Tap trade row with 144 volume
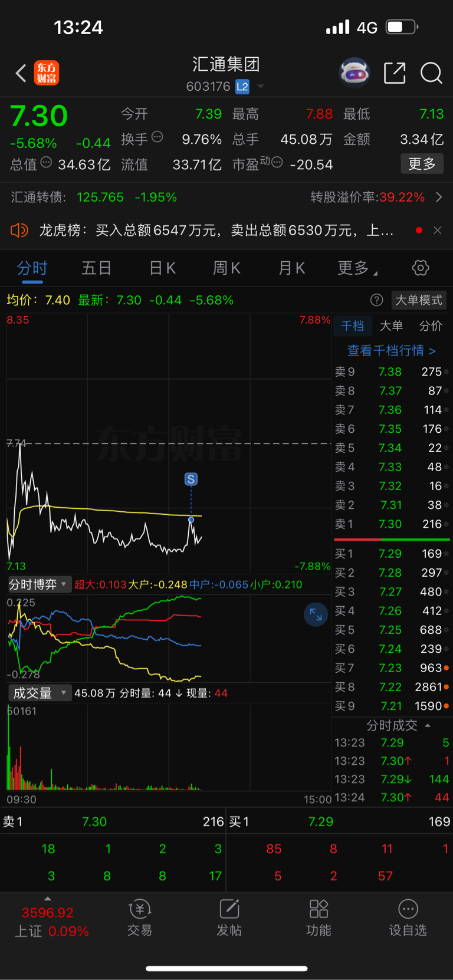The width and height of the screenshot is (453, 980). click(x=392, y=779)
